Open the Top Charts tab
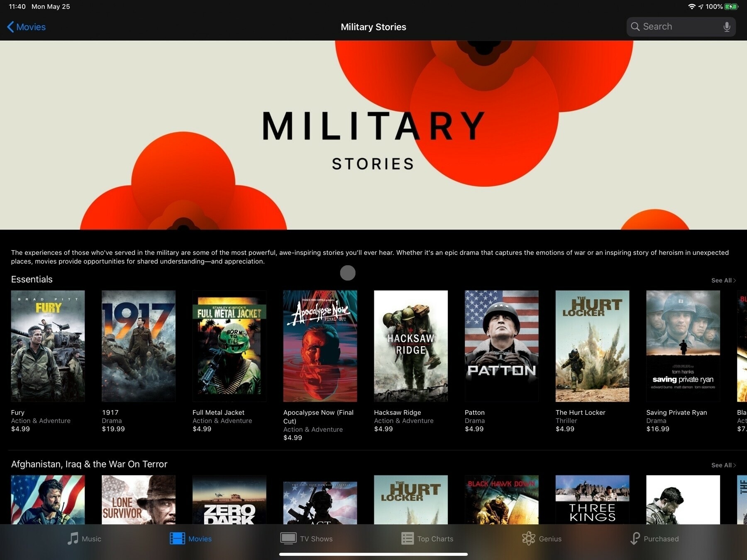The height and width of the screenshot is (560, 747). 427,538
